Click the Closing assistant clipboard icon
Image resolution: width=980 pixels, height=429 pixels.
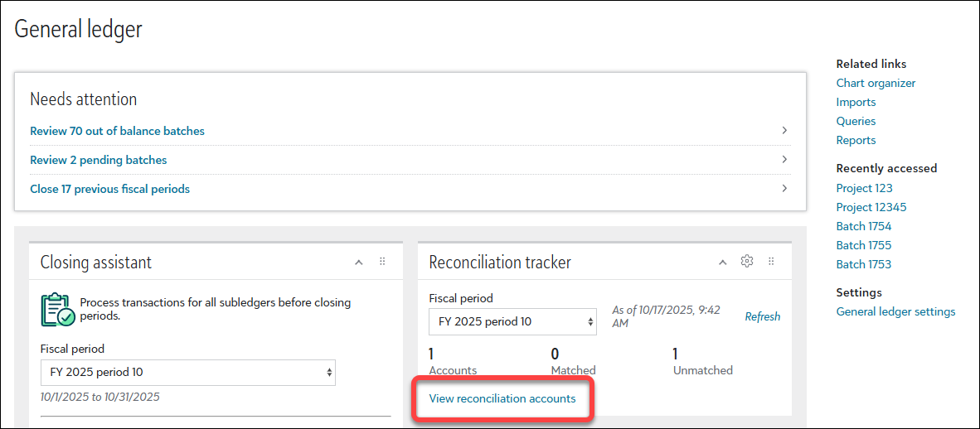58,309
